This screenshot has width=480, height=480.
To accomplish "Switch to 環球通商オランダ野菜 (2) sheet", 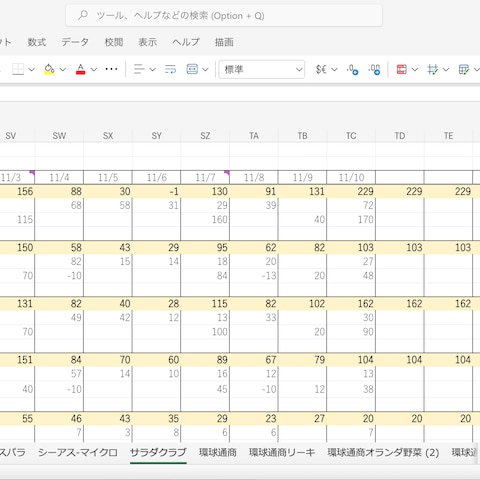I will (x=383, y=452).
